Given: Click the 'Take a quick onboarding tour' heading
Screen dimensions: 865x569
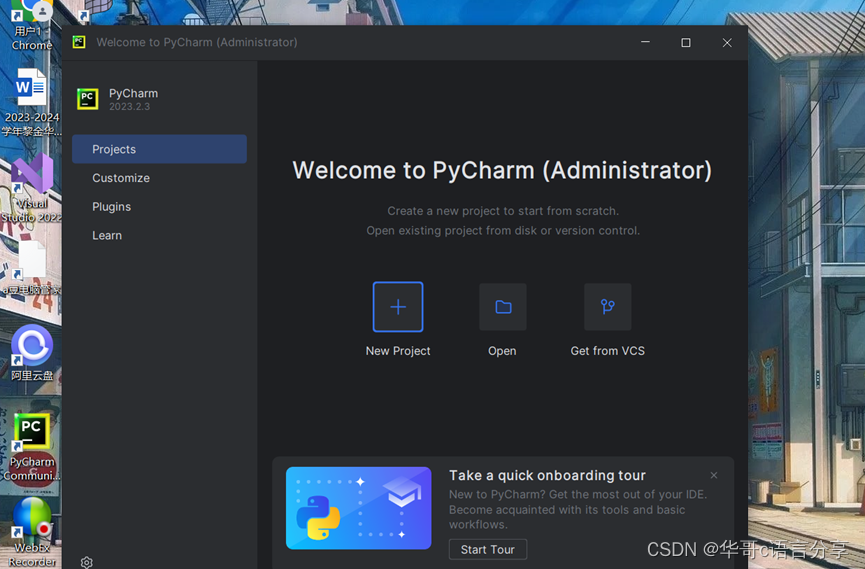Looking at the screenshot, I should click(547, 475).
